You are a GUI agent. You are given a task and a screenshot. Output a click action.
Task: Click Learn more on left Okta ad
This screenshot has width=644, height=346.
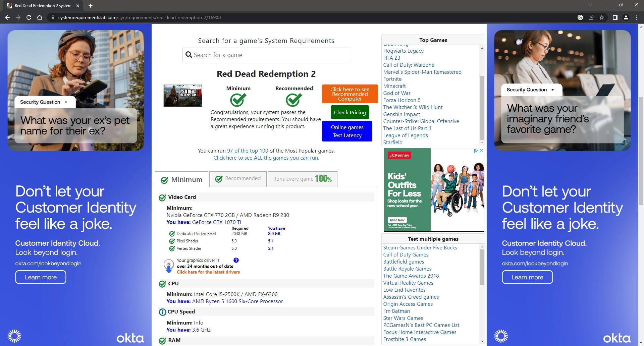tap(41, 277)
